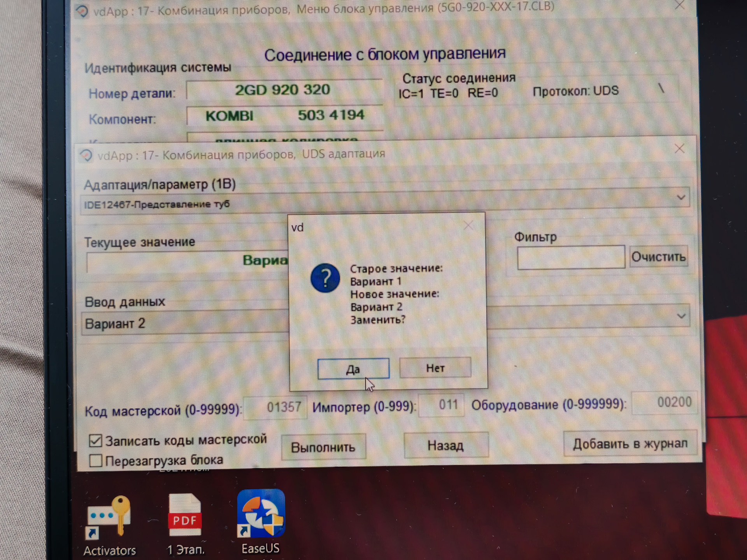The image size is (747, 560).
Task: Click the IC=1 TE=0 RE=0 status text
Action: [448, 93]
